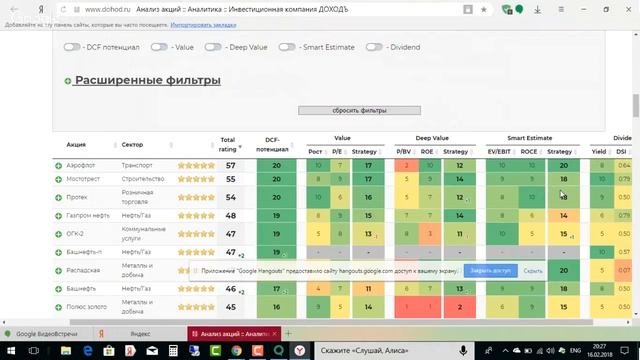This screenshot has width=640, height=360.
Task: Expand the Полюс золото row plus icon
Action: [58, 307]
